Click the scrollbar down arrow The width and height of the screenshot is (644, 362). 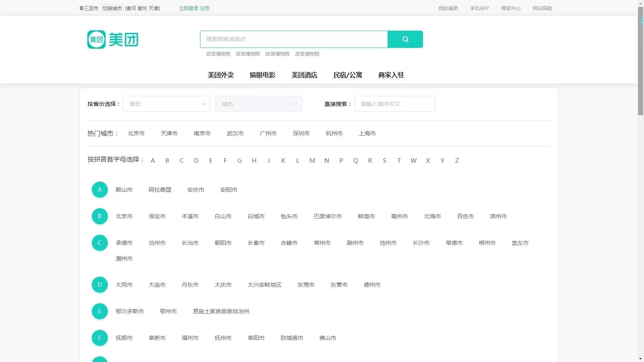click(x=640, y=358)
